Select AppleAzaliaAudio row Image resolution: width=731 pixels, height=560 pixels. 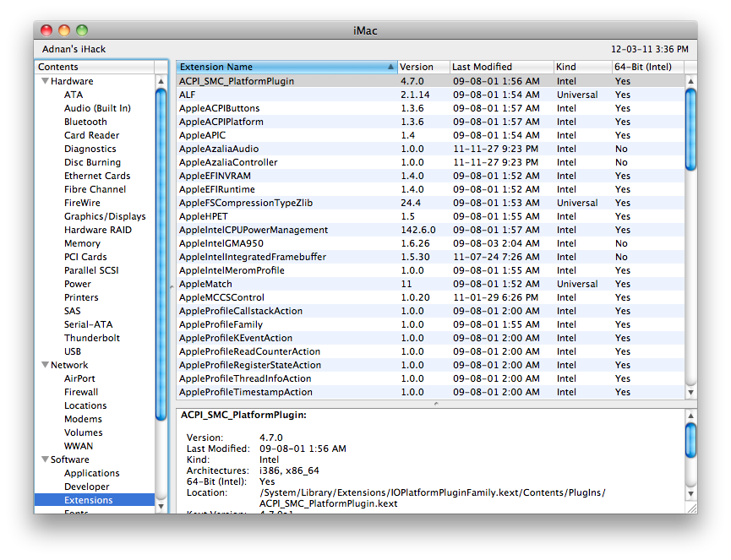(430, 149)
